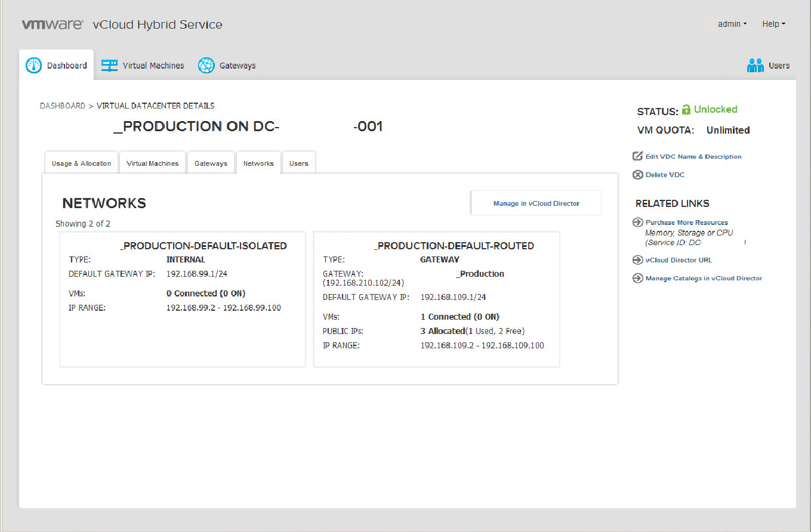
Task: Click the 3 Allocated public IPs value
Action: pos(442,331)
